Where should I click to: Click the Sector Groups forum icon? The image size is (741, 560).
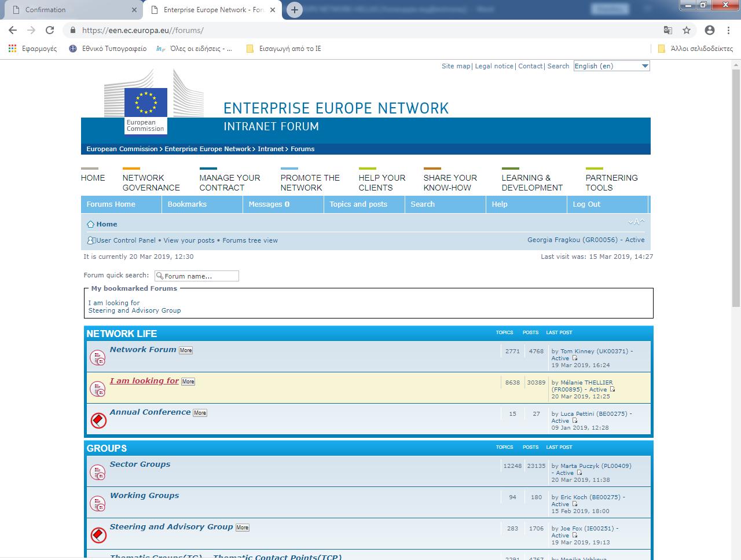[x=98, y=473]
